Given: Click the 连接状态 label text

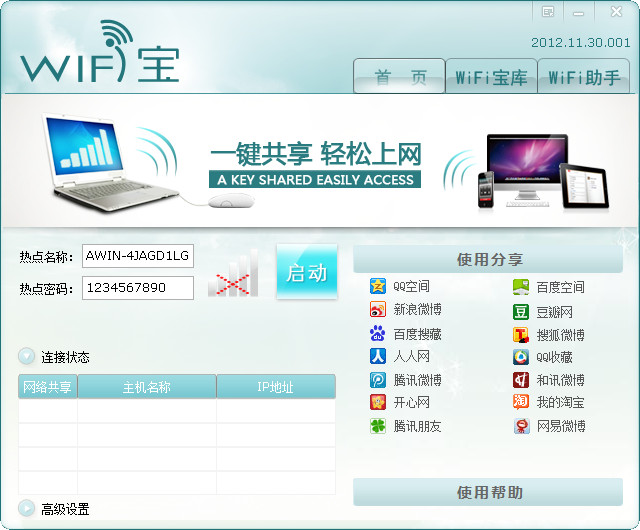Looking at the screenshot, I should (x=65, y=357).
